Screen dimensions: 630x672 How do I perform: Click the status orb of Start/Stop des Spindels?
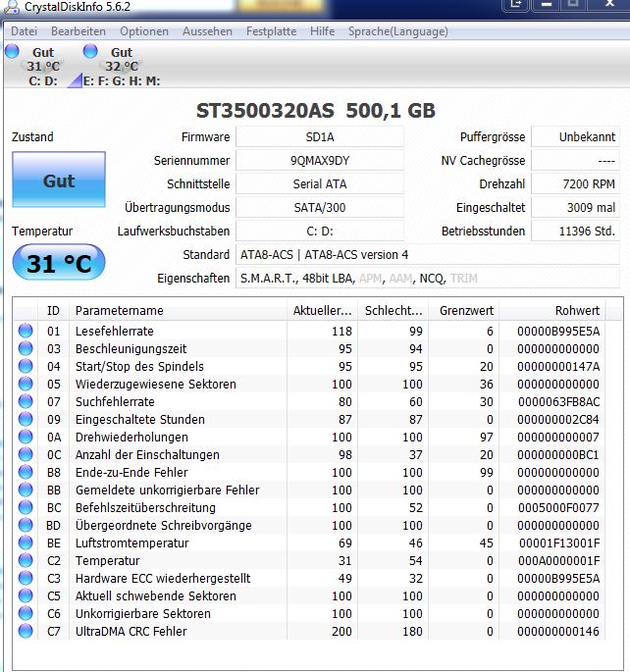pyautogui.click(x=26, y=366)
